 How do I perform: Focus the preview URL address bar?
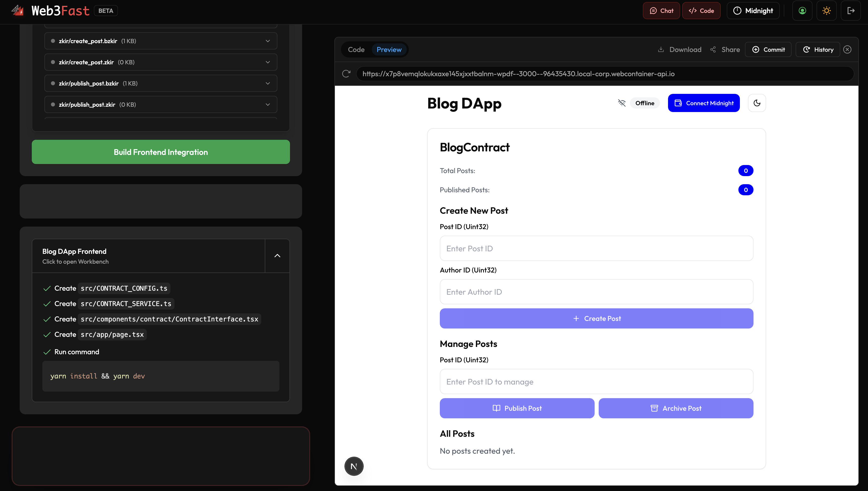click(x=605, y=73)
